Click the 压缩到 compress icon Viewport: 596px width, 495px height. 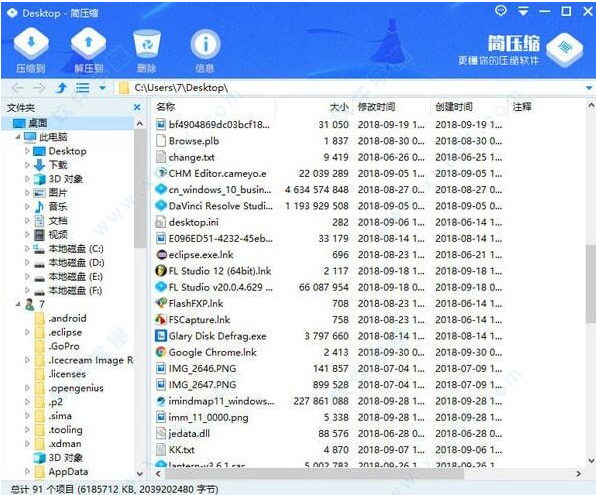click(x=31, y=43)
